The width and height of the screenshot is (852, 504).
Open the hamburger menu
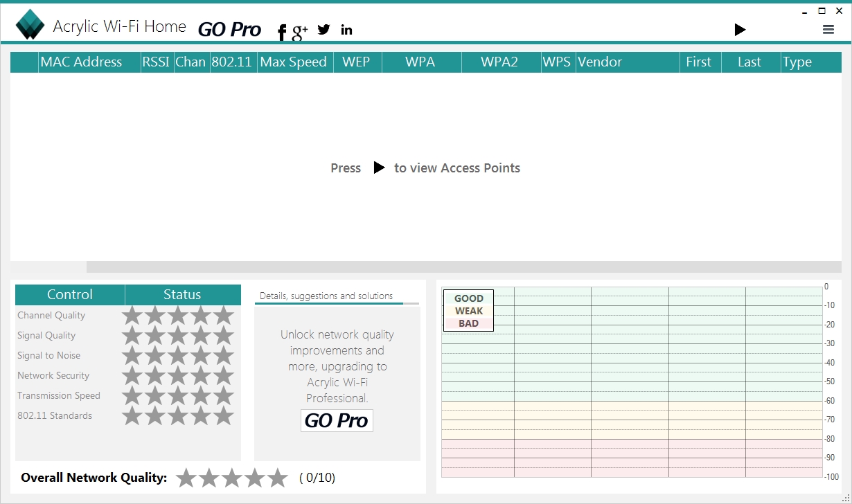[x=828, y=29]
